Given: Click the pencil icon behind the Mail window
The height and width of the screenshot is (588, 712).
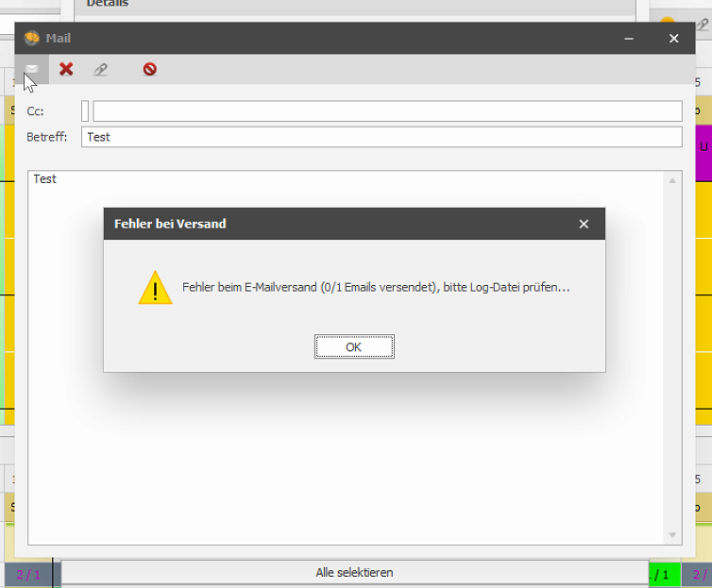Looking at the screenshot, I should 703,24.
